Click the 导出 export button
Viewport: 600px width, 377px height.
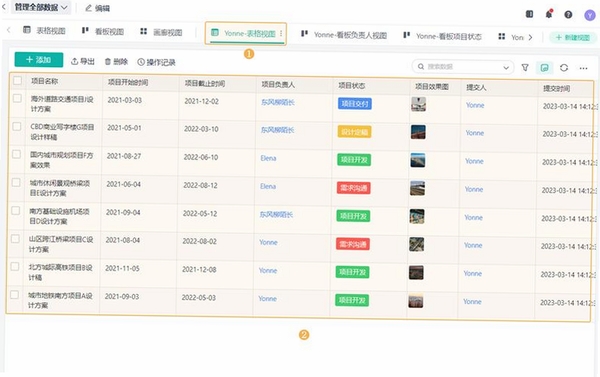pyautogui.click(x=83, y=61)
